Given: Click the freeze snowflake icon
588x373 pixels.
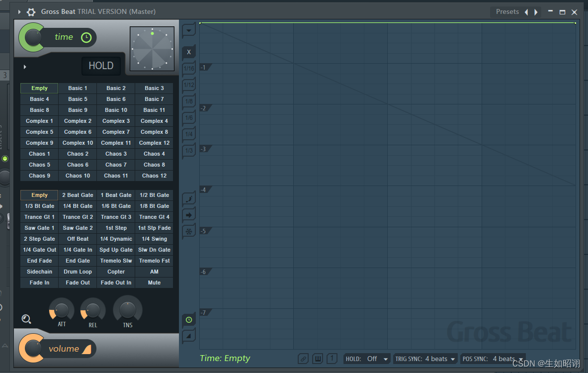Looking at the screenshot, I should point(188,232).
